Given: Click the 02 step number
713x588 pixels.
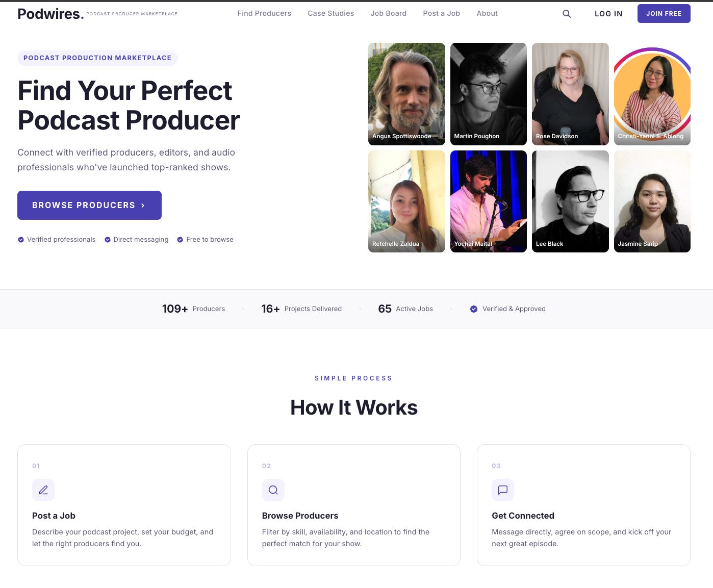Looking at the screenshot, I should click(x=266, y=466).
